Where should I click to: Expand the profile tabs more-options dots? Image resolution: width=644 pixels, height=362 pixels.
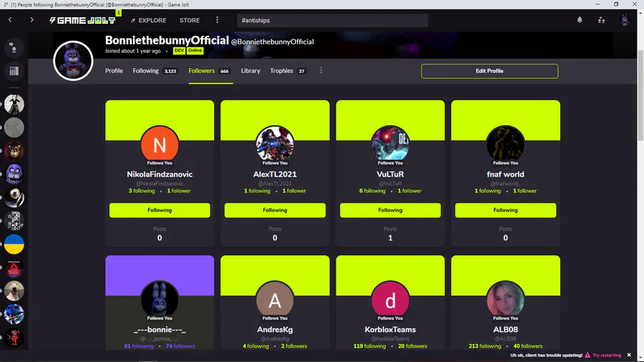tap(321, 71)
